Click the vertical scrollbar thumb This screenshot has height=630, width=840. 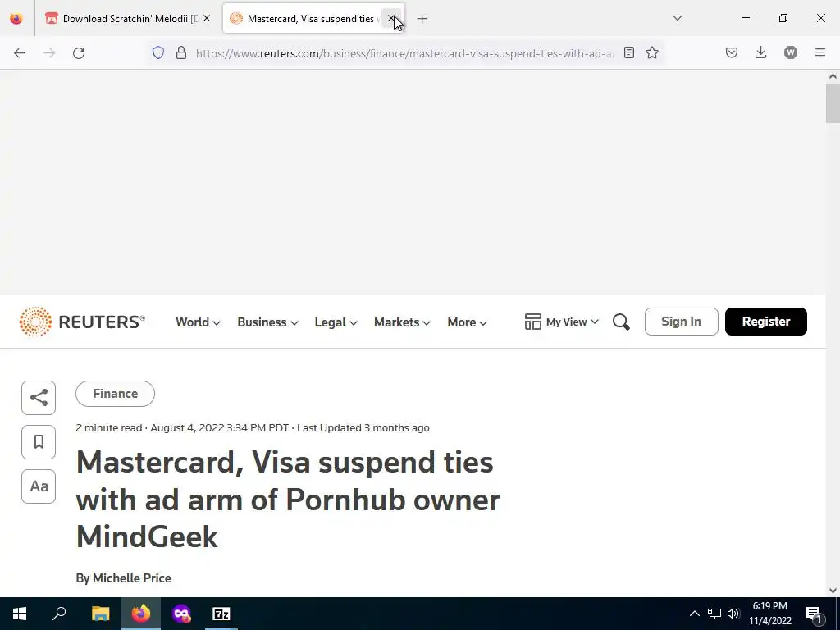pyautogui.click(x=833, y=103)
